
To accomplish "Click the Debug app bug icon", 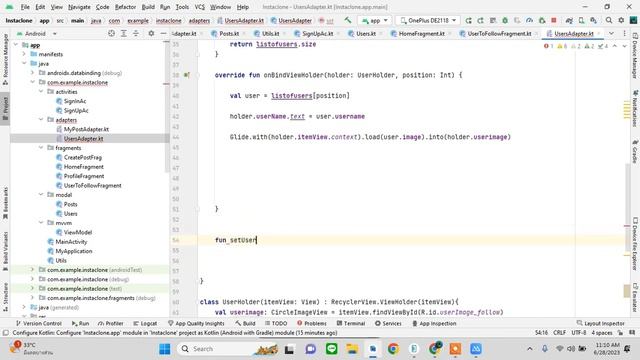I will point(505,20).
